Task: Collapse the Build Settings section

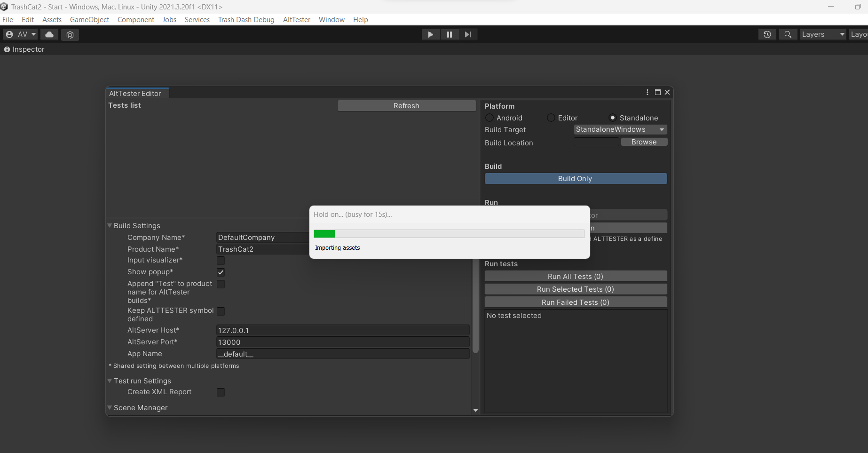Action: 110,226
